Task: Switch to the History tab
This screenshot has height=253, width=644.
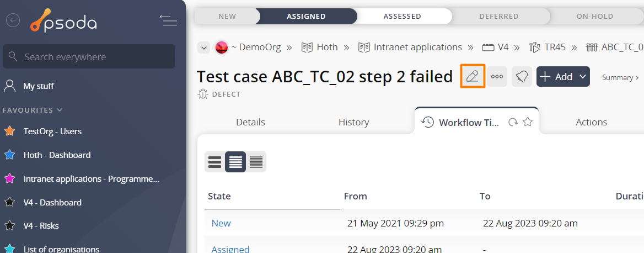Action: tap(353, 122)
